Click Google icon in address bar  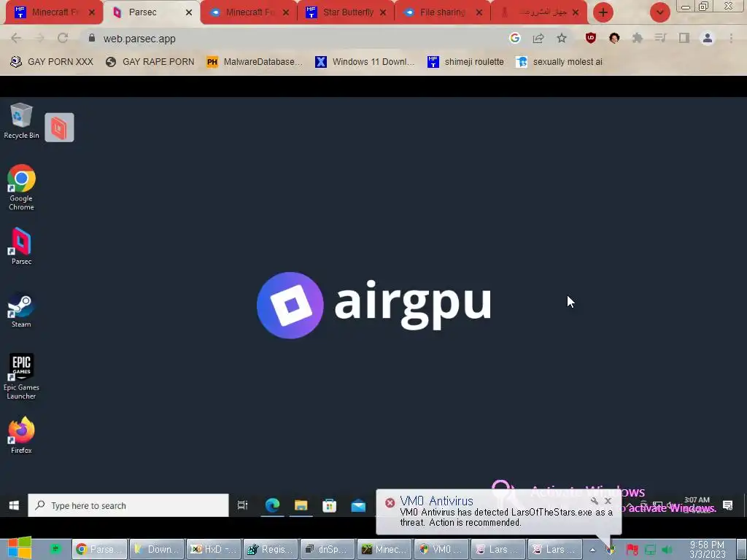514,38
